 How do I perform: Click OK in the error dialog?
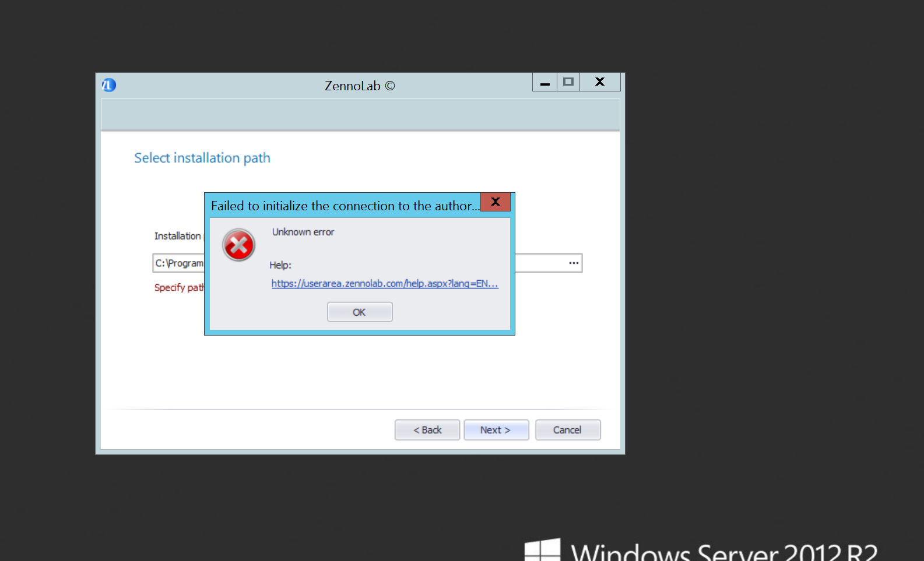(360, 312)
